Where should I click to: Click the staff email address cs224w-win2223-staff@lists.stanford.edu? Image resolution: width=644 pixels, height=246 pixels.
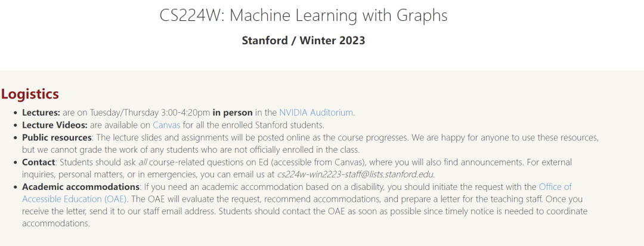[355, 174]
